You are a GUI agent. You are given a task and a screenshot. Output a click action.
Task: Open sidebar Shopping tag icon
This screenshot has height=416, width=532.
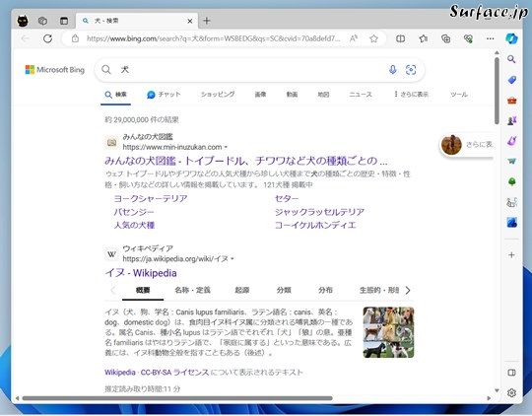pos(512,80)
